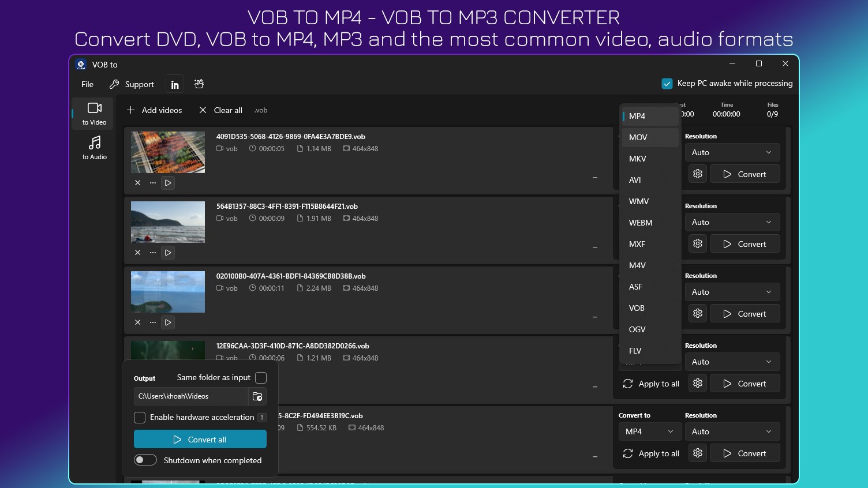868x488 pixels.
Task: Open the Support menu
Action: [x=139, y=84]
